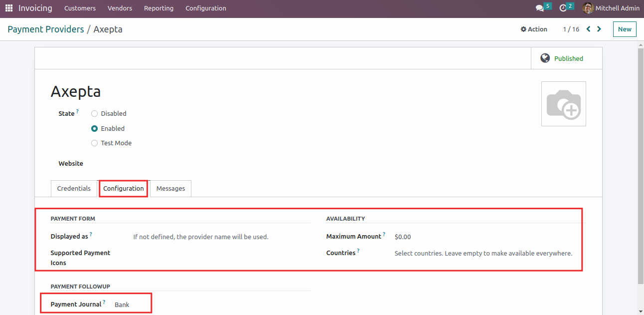Go back to Payment Providers breadcrumb
644x315 pixels.
pyautogui.click(x=46, y=29)
